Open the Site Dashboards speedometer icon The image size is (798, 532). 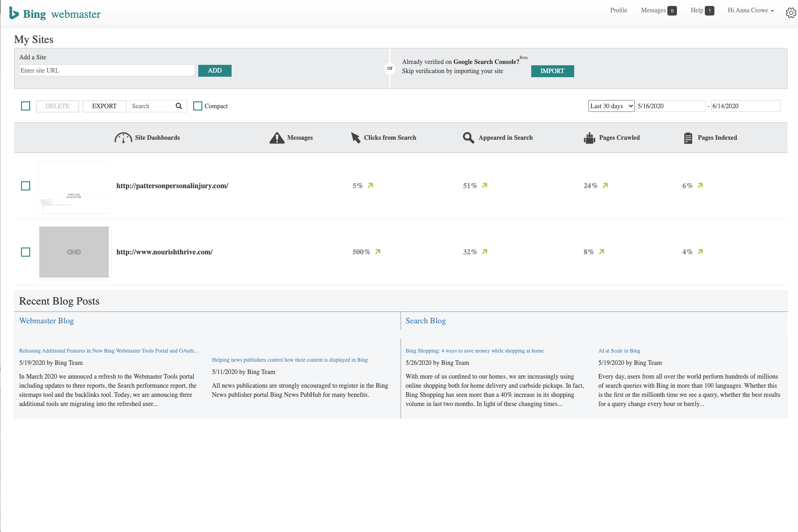[x=123, y=137]
